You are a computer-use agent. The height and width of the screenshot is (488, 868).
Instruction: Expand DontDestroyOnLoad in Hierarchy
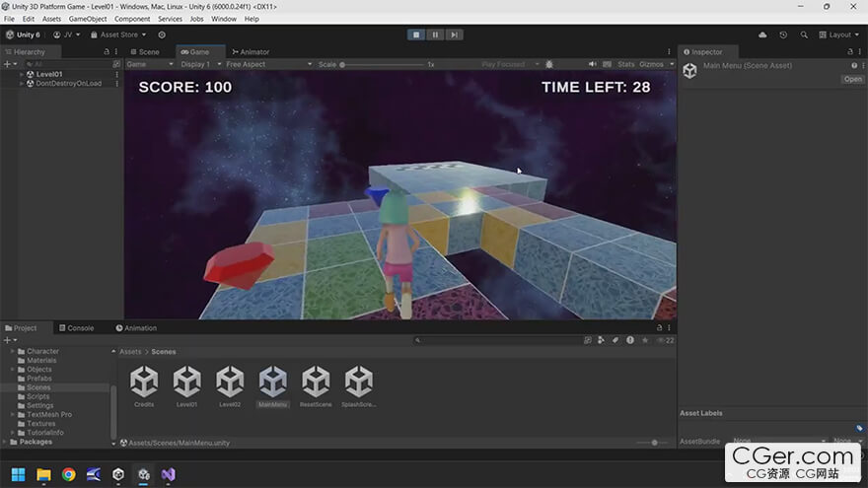coord(22,84)
